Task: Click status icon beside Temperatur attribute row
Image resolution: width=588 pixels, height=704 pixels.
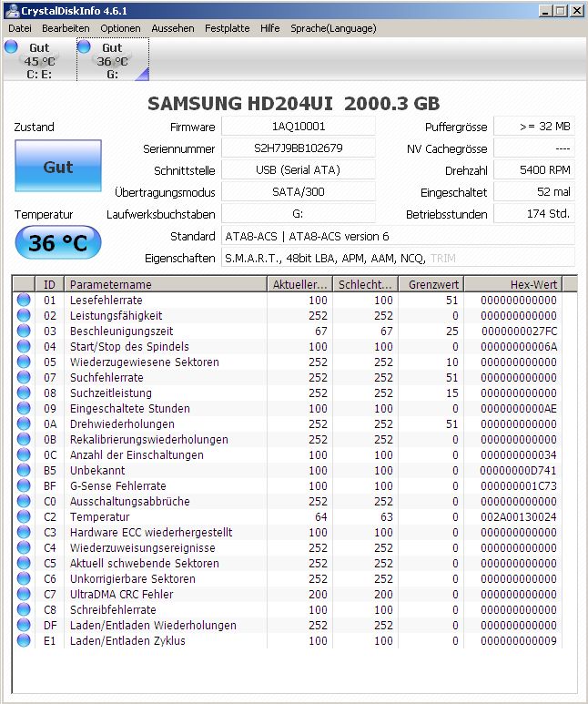Action: click(23, 517)
